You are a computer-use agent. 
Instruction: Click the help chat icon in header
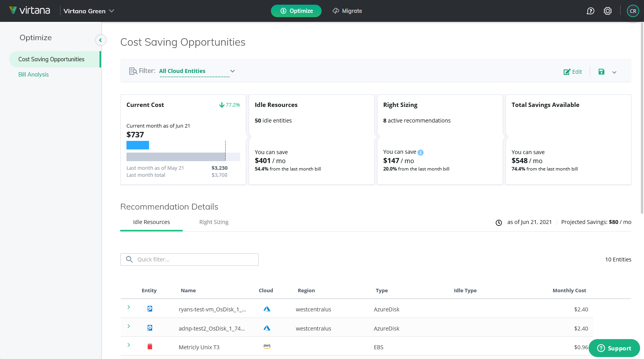pyautogui.click(x=591, y=11)
